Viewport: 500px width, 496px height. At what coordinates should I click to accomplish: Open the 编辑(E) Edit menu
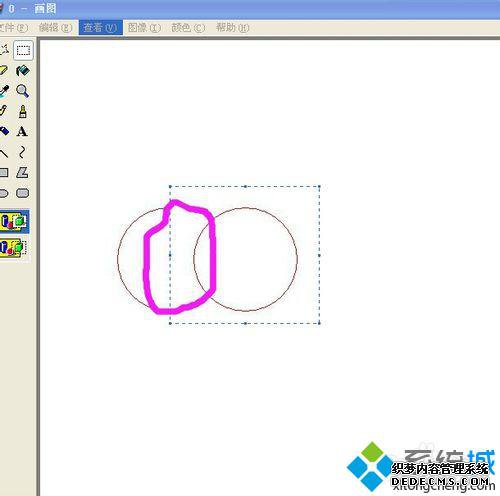pos(55,28)
